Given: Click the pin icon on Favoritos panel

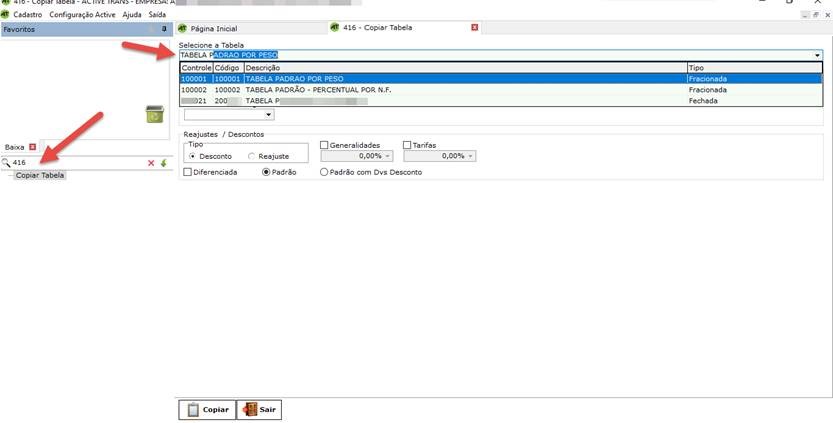Looking at the screenshot, I should point(164,30).
